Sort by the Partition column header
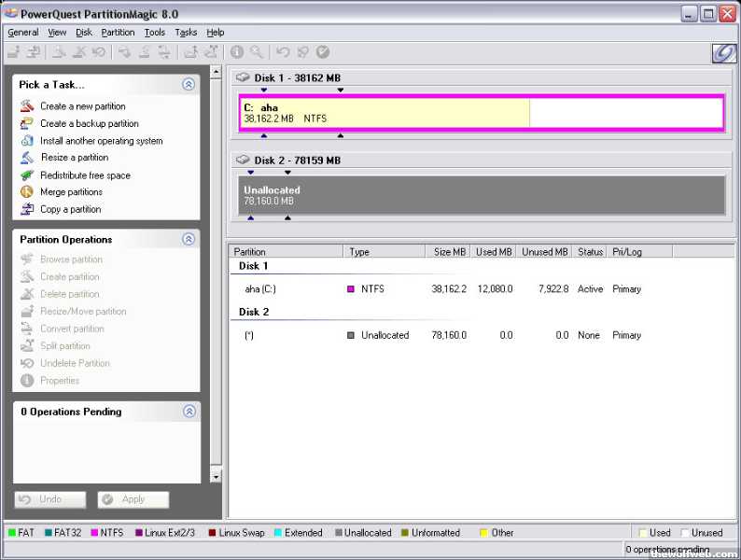The image size is (741, 560). (287, 252)
